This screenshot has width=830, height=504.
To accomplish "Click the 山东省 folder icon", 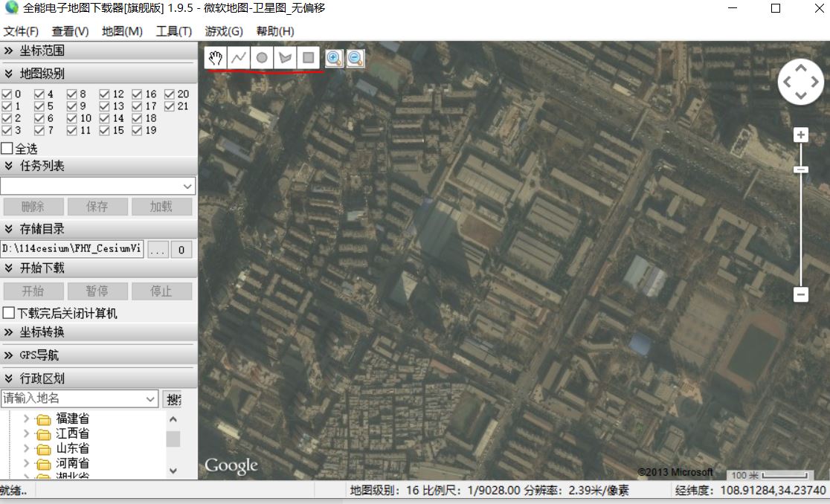I will [x=43, y=449].
